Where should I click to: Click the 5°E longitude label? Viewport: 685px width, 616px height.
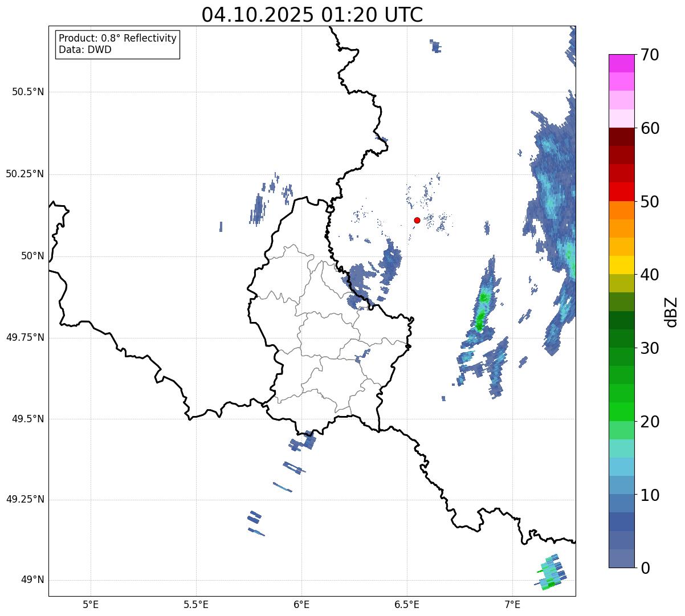coord(91,605)
